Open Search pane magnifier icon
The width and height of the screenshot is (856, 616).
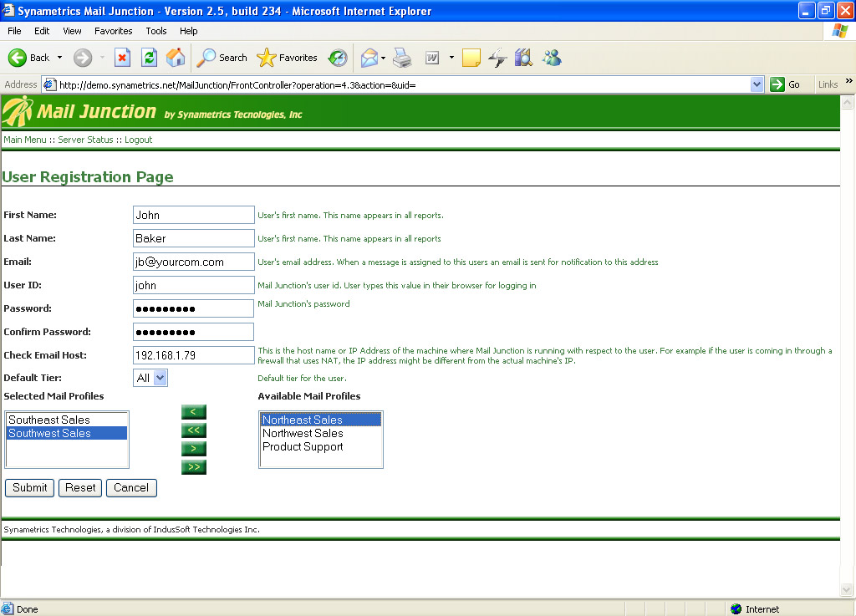click(x=206, y=58)
